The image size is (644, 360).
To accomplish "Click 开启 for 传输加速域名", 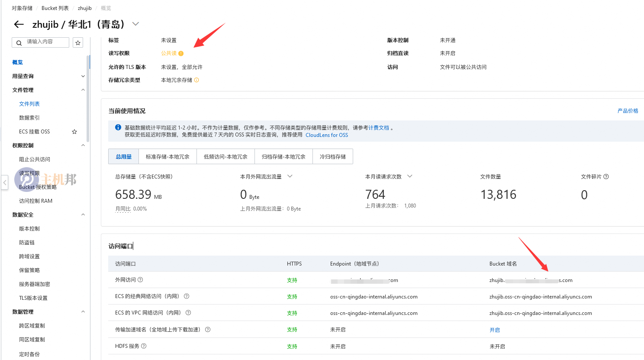I will coord(495,330).
